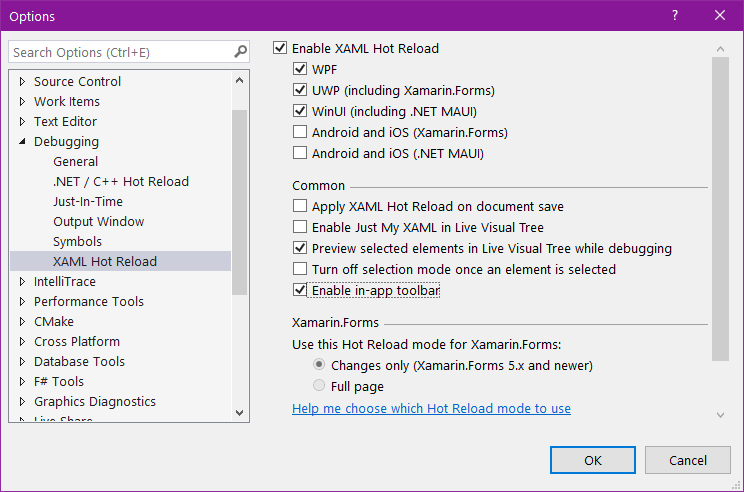Viewport: 744px width, 492px height.
Task: Click OK to save options
Action: click(593, 460)
